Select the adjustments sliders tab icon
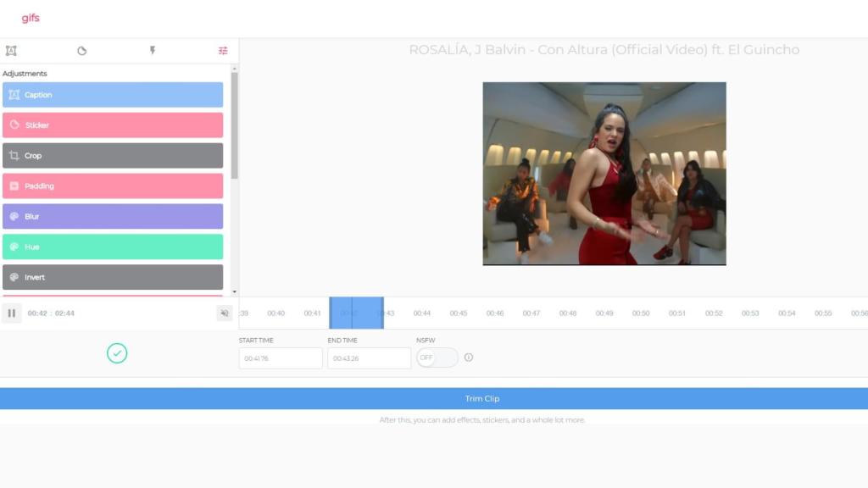Viewport: 868px width, 488px height. [x=223, y=51]
